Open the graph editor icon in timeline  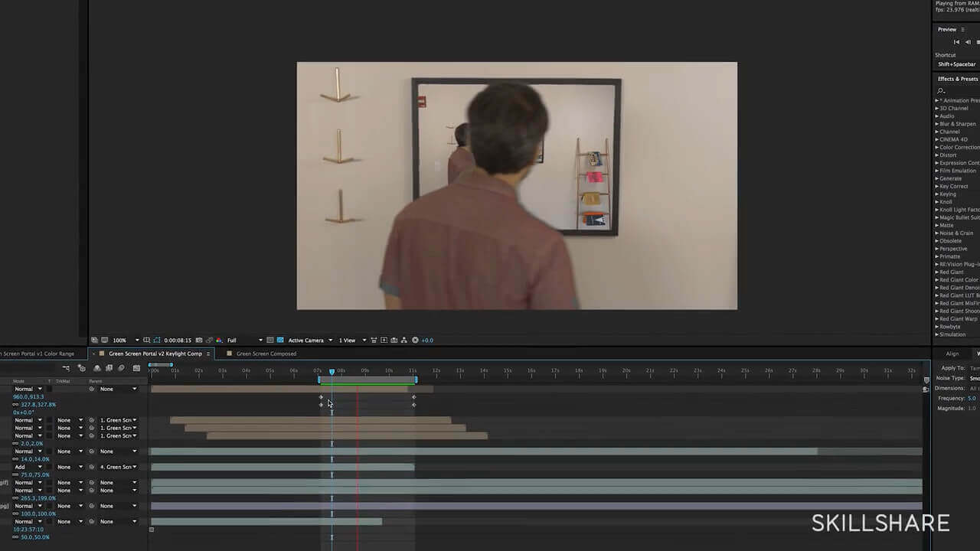point(136,368)
